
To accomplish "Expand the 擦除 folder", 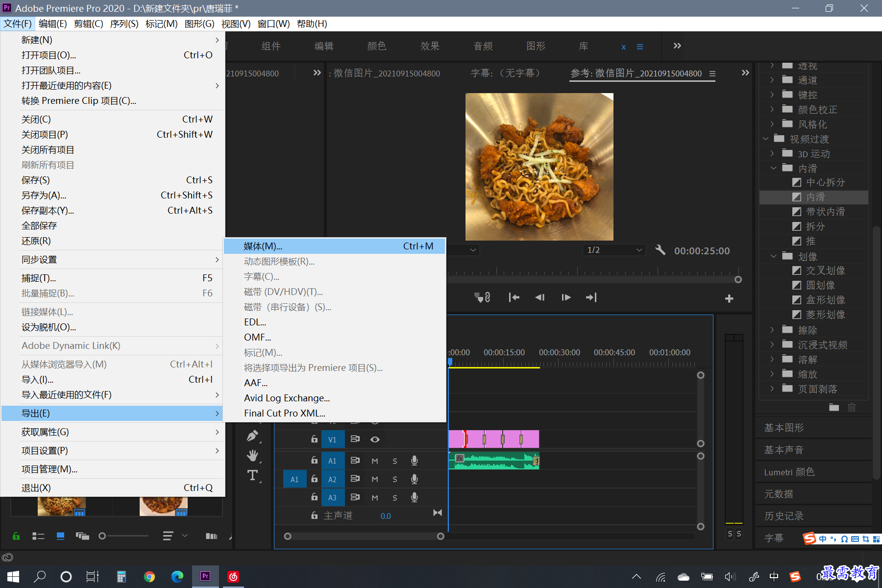I will click(772, 330).
